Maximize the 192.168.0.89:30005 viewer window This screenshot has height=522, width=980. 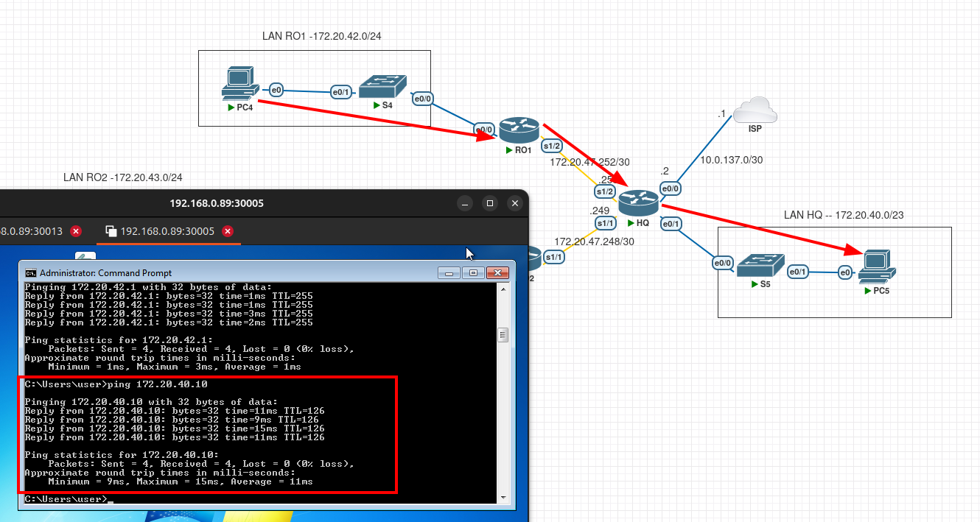489,203
